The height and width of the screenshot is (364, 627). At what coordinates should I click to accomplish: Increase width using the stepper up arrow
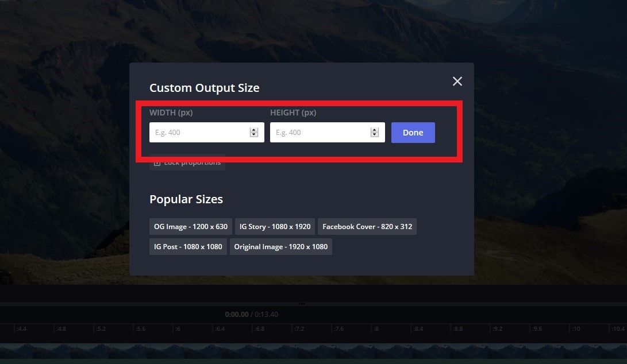click(x=253, y=130)
